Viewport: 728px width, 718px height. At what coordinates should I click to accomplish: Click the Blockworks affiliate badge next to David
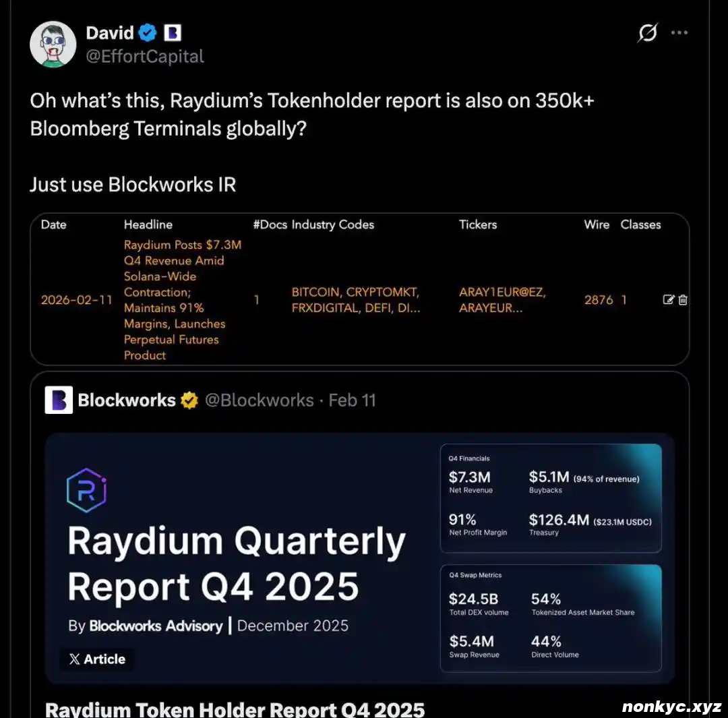click(x=173, y=33)
